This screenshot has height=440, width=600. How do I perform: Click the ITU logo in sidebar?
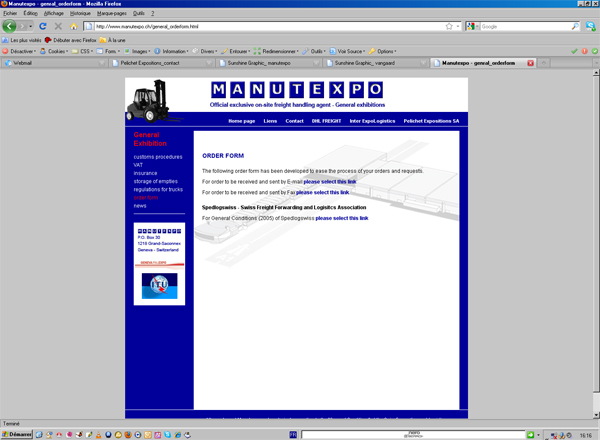160,286
